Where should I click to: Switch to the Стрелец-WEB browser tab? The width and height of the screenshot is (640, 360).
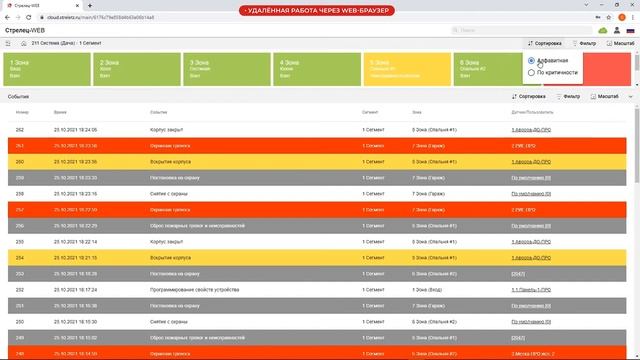click(42, 6)
